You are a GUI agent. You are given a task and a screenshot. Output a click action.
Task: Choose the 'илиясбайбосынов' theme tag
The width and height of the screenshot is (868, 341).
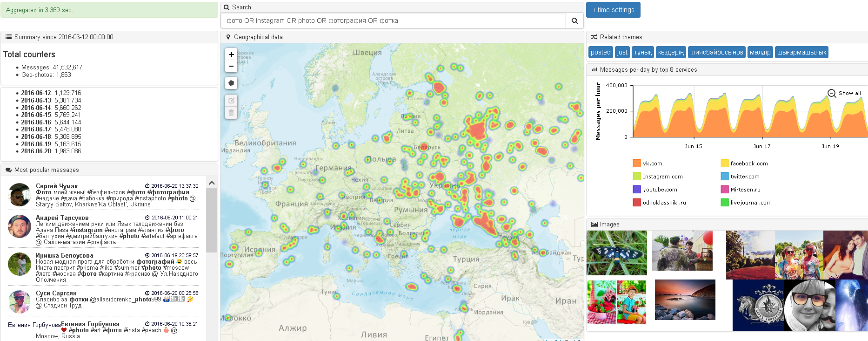tap(717, 53)
